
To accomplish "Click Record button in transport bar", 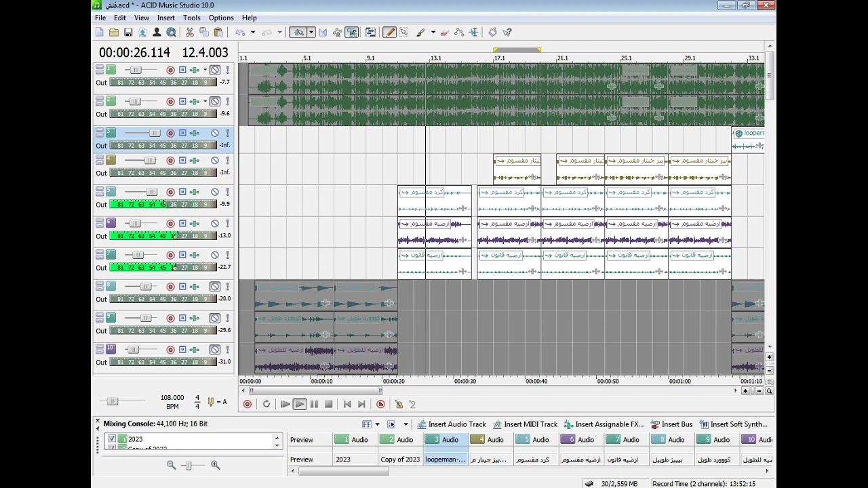I will [248, 404].
